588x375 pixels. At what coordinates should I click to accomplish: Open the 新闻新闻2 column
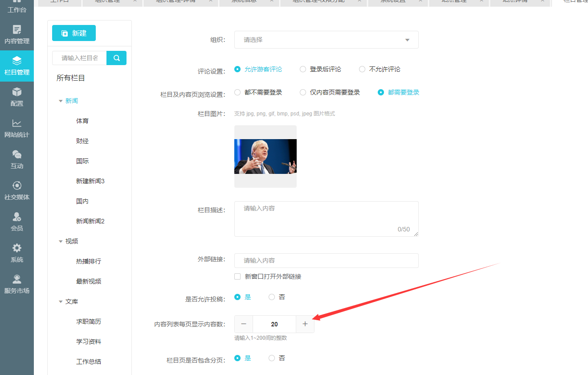90,222
